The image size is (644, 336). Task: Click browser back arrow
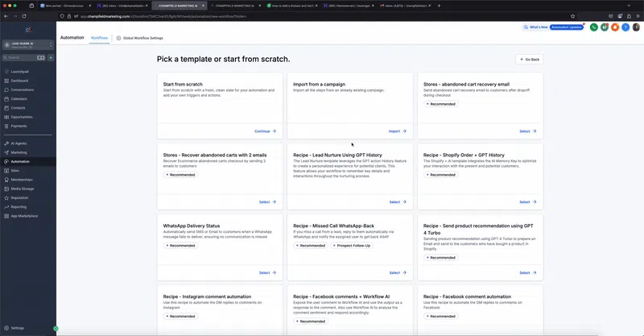[6, 16]
